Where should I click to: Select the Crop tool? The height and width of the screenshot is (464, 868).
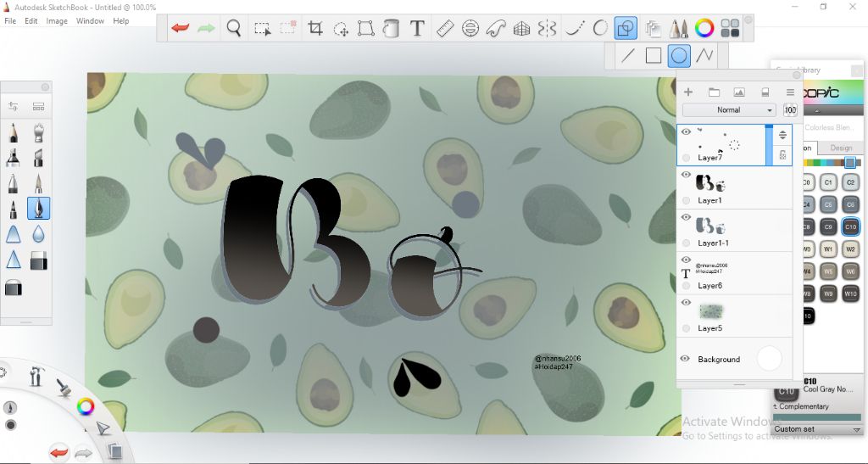pos(315,28)
